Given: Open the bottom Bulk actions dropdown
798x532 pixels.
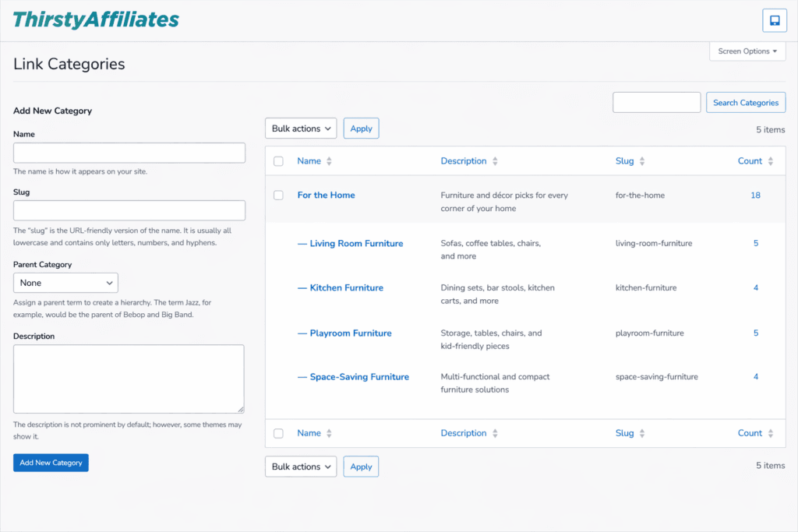Looking at the screenshot, I should (x=300, y=466).
